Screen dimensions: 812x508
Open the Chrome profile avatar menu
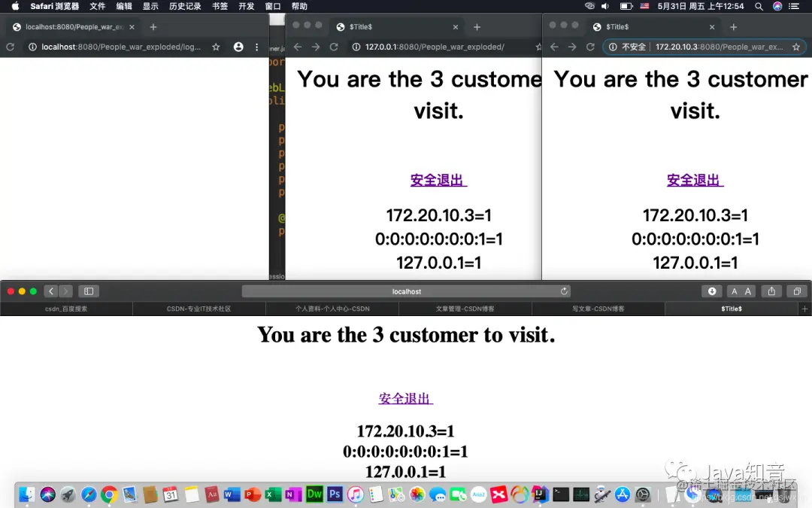[238, 47]
